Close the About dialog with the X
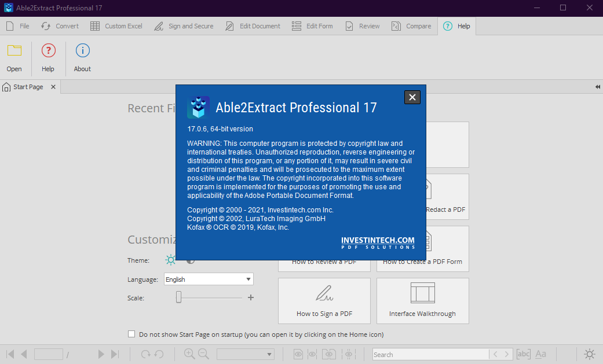This screenshot has height=364, width=603. tap(412, 97)
